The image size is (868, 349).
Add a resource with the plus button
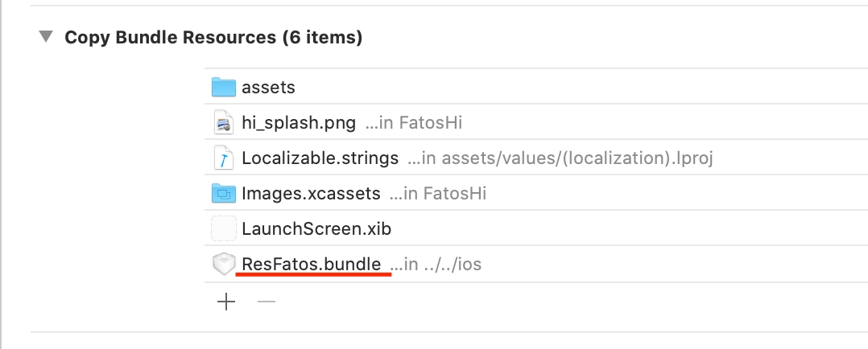click(226, 302)
